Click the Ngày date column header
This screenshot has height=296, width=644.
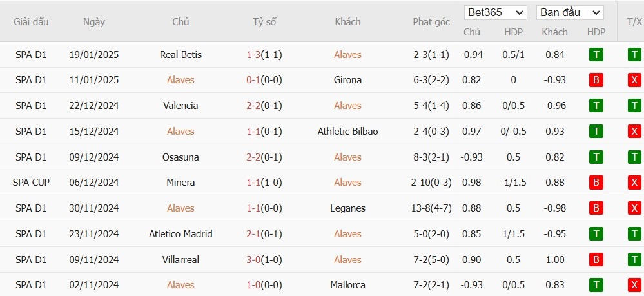93,22
